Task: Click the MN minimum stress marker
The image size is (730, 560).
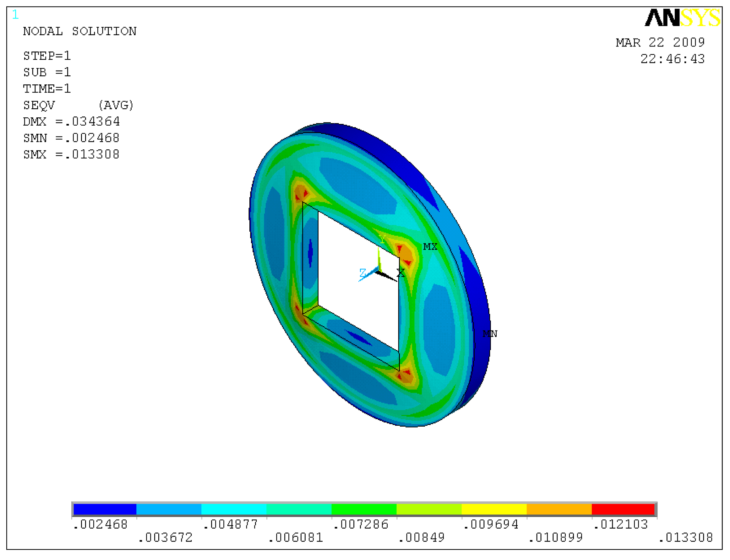Action: 490,334
